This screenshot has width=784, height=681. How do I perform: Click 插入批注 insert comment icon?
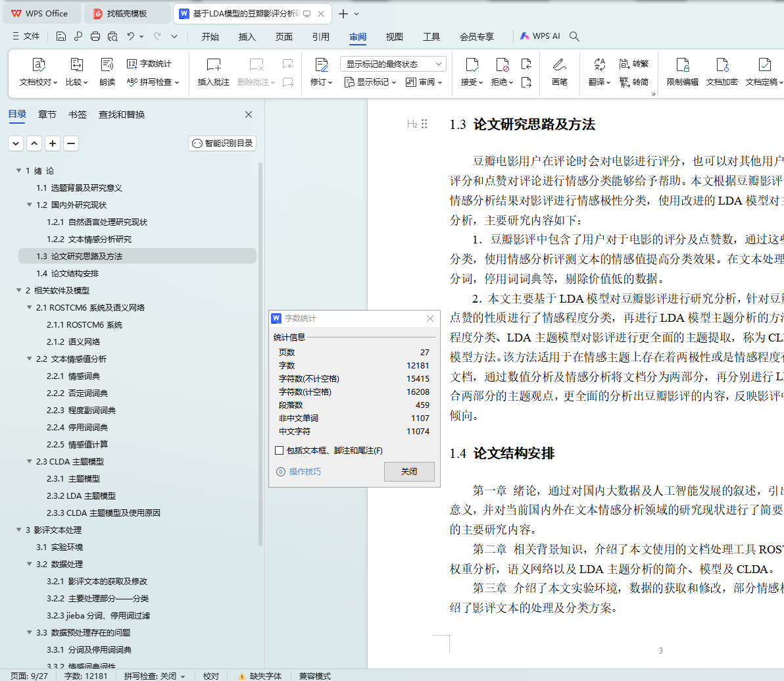(x=214, y=64)
